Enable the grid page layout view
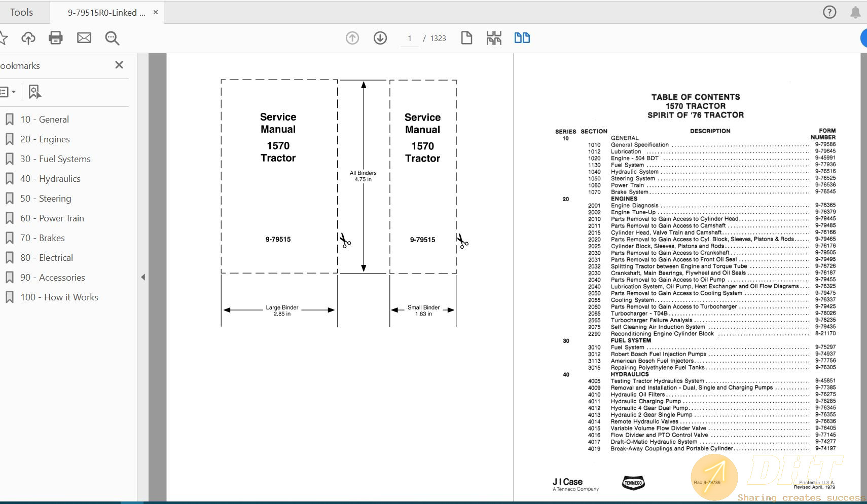Screen dimensions: 867x504 tap(494, 37)
